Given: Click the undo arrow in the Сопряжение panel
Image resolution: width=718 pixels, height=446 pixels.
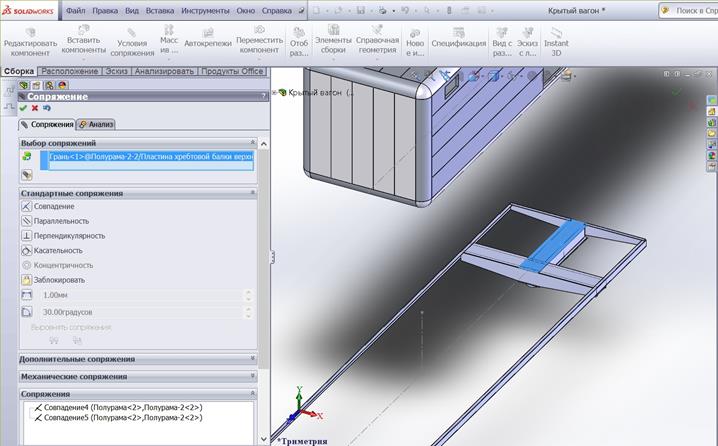Looking at the screenshot, I should pyautogui.click(x=46, y=108).
